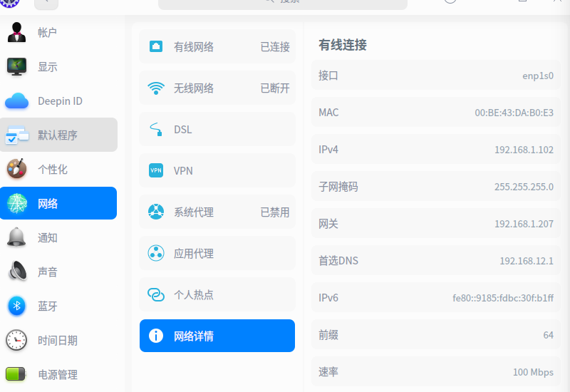This screenshot has height=392, width=570.
Task: Click the 已断开 status of wireless network
Action: coord(275,88)
